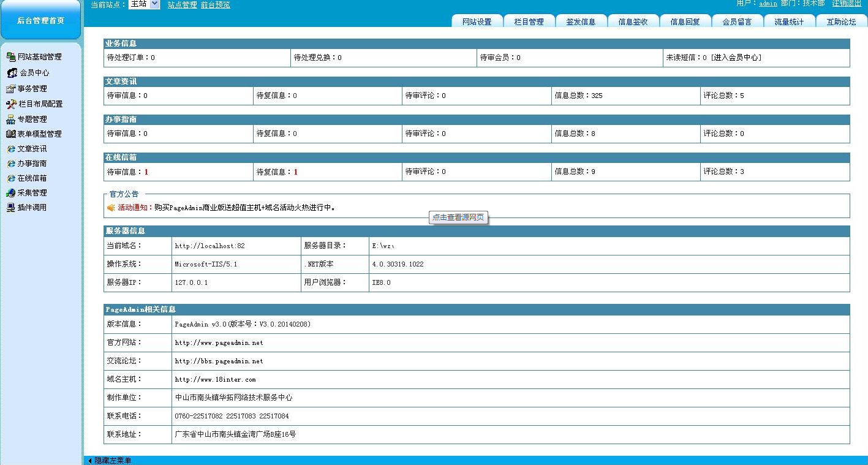
Task: Switch to the 网站设置 tab
Action: (x=477, y=21)
